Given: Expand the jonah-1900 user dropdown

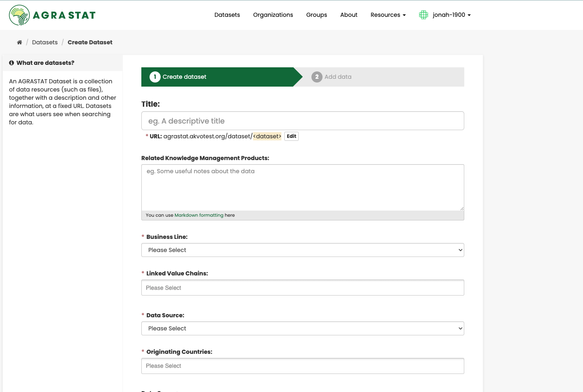Looking at the screenshot, I should point(452,15).
